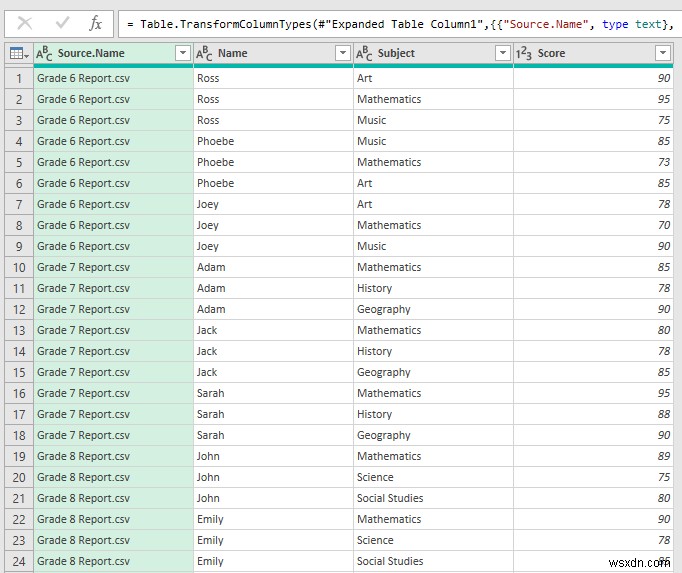Click score 80 in row 13

click(x=593, y=330)
